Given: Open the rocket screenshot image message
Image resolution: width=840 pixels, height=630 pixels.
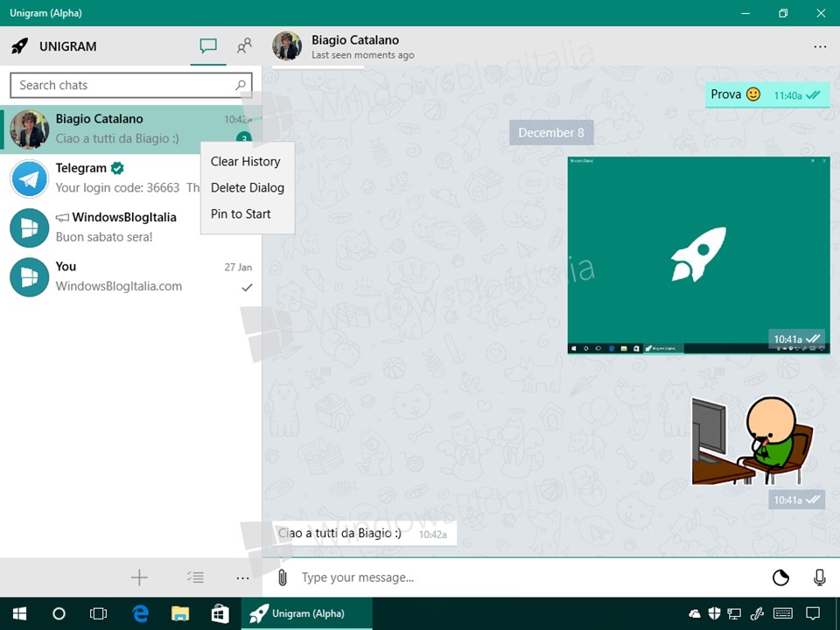Looking at the screenshot, I should [x=698, y=255].
